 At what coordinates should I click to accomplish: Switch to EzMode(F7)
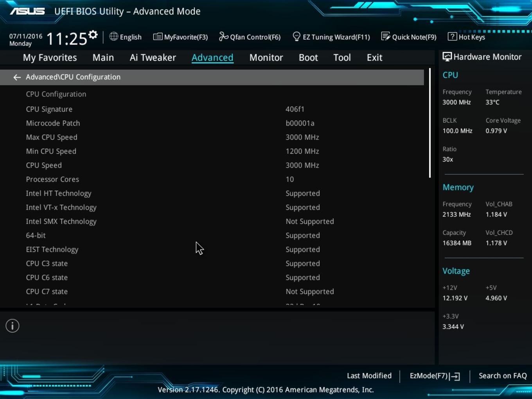pyautogui.click(x=435, y=376)
